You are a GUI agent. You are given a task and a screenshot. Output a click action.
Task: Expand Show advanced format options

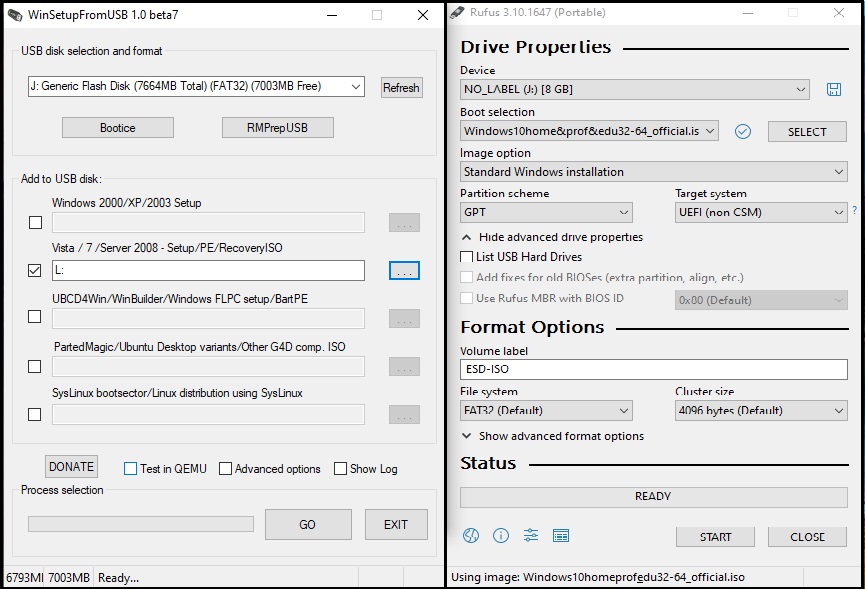[x=553, y=436]
